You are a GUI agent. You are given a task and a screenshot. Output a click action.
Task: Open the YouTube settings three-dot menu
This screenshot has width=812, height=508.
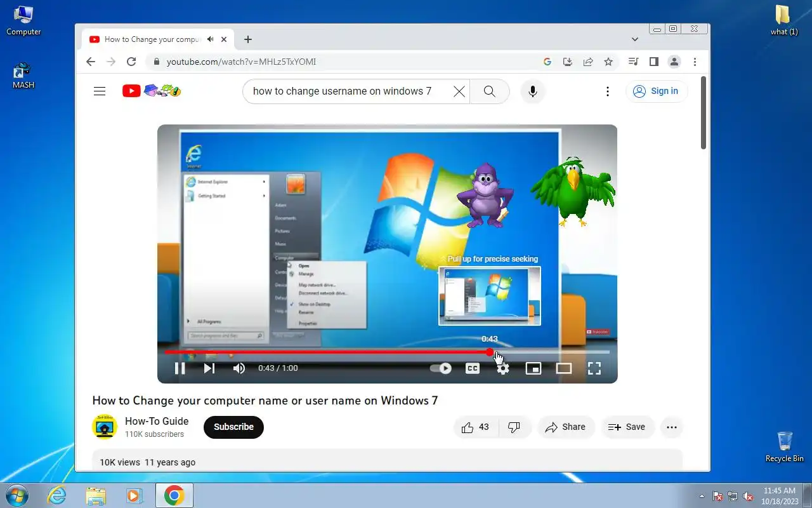tap(607, 91)
